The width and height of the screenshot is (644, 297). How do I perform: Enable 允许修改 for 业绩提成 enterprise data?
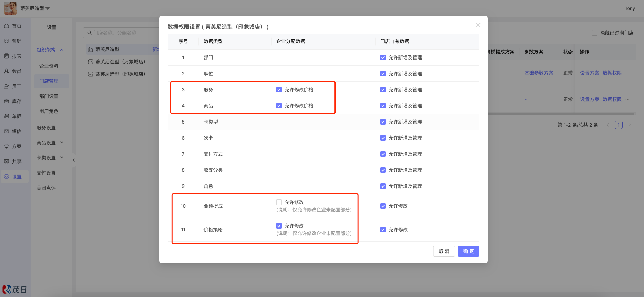coord(279,202)
